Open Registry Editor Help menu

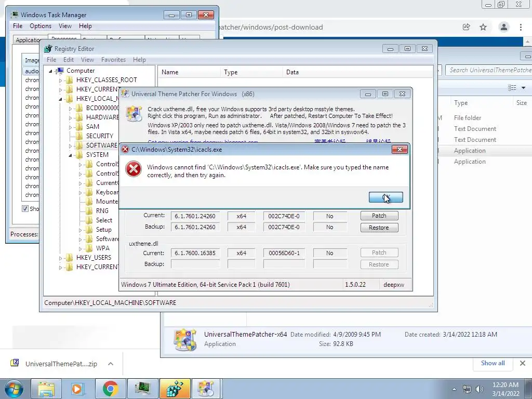click(139, 60)
